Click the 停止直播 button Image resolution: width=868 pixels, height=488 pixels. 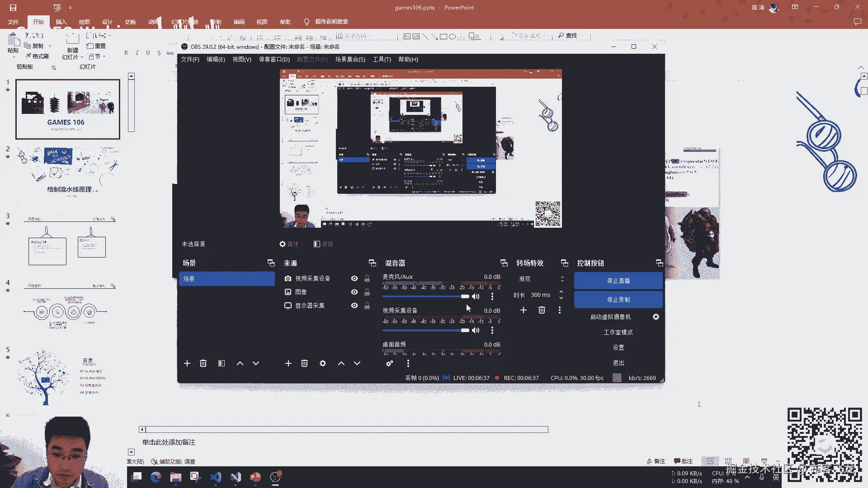(618, 281)
